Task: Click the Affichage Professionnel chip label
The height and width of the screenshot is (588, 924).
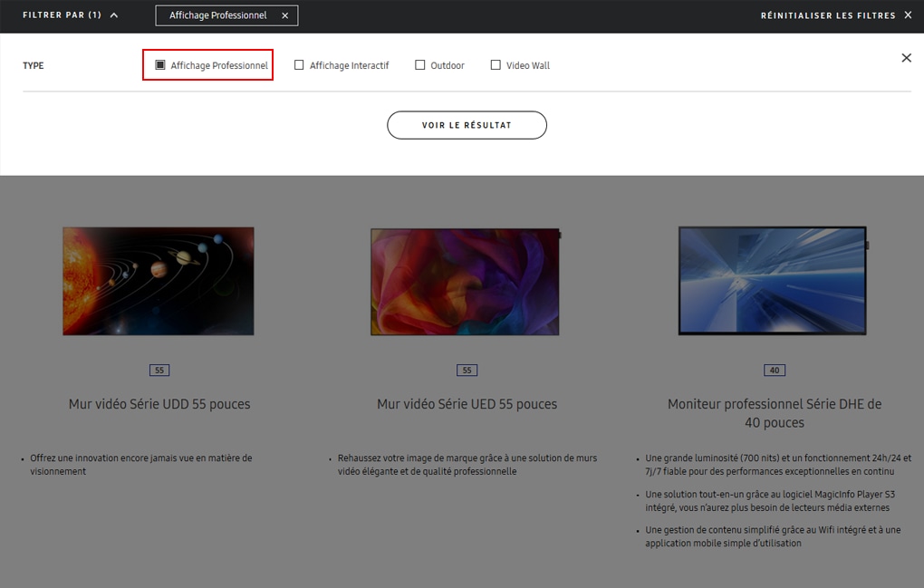Action: (x=218, y=15)
